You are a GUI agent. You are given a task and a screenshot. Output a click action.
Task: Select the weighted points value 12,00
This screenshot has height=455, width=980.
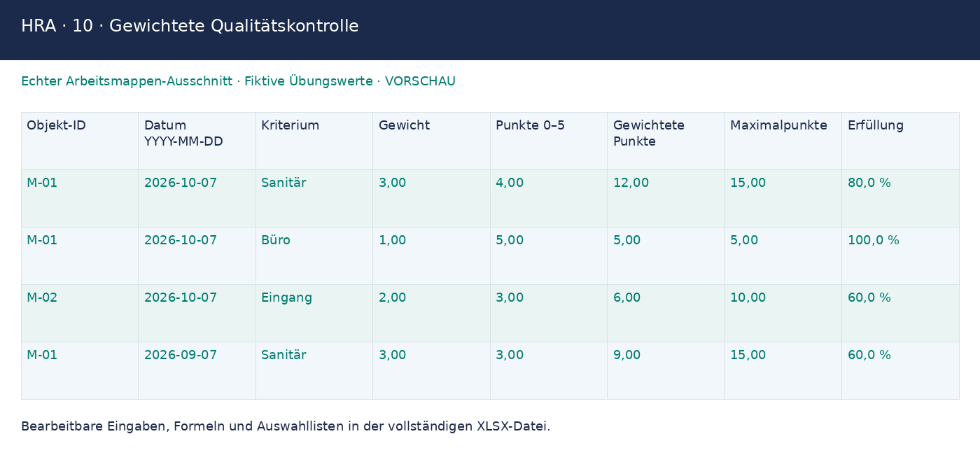666,198
